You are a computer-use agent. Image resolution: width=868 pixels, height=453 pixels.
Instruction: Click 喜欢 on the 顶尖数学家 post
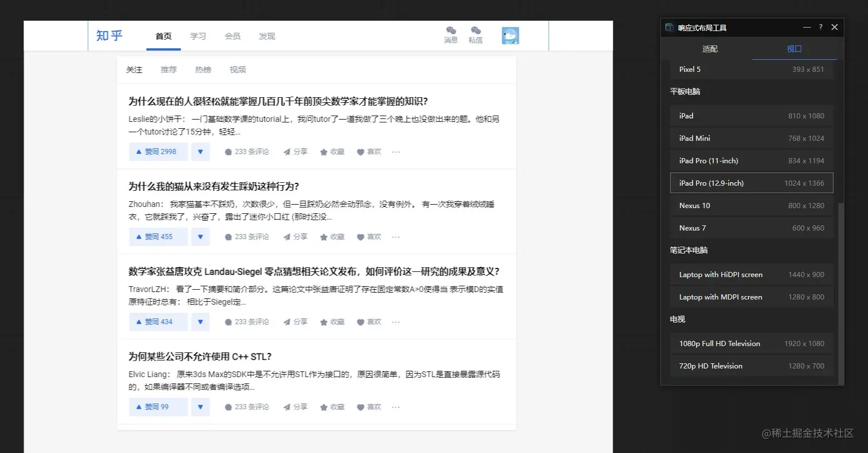(x=369, y=152)
